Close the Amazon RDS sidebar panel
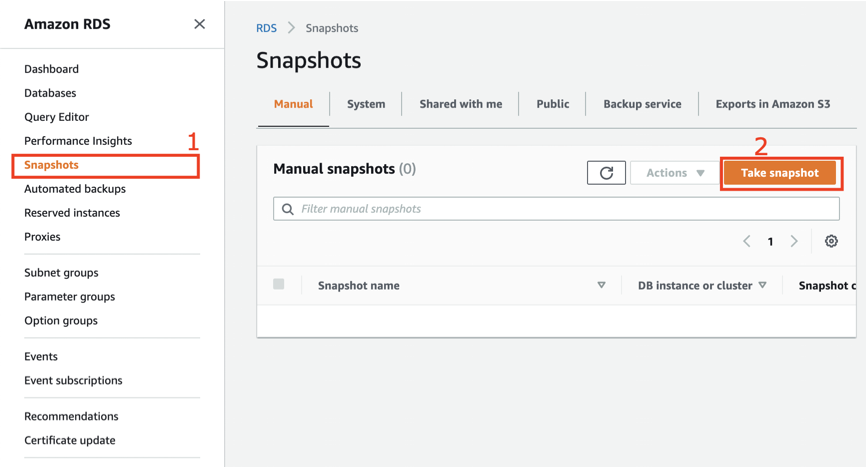866x467 pixels. click(x=199, y=24)
